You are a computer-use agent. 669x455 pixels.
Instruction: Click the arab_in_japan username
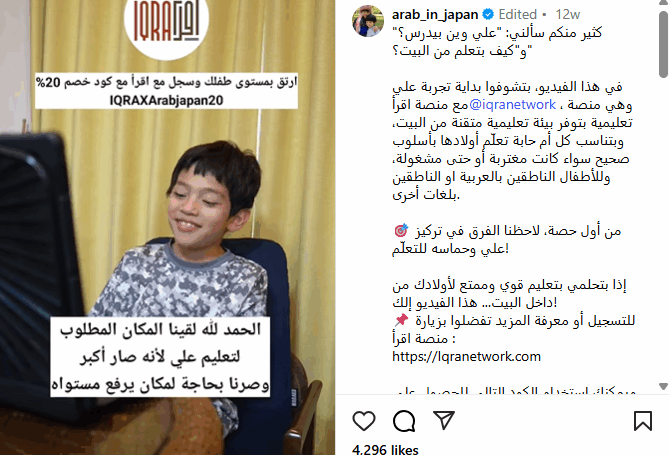(x=435, y=15)
